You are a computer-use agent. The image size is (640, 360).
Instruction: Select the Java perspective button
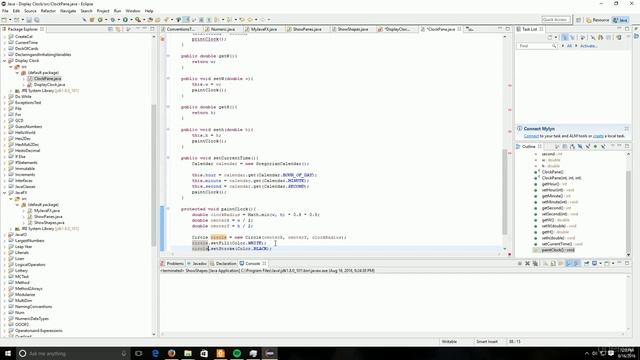[620, 20]
